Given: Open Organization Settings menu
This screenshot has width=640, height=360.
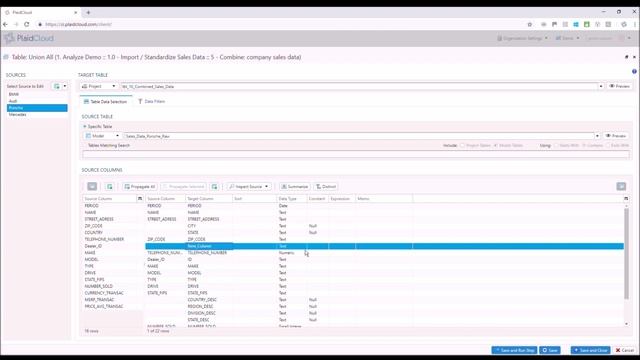Looking at the screenshot, I should tap(522, 38).
